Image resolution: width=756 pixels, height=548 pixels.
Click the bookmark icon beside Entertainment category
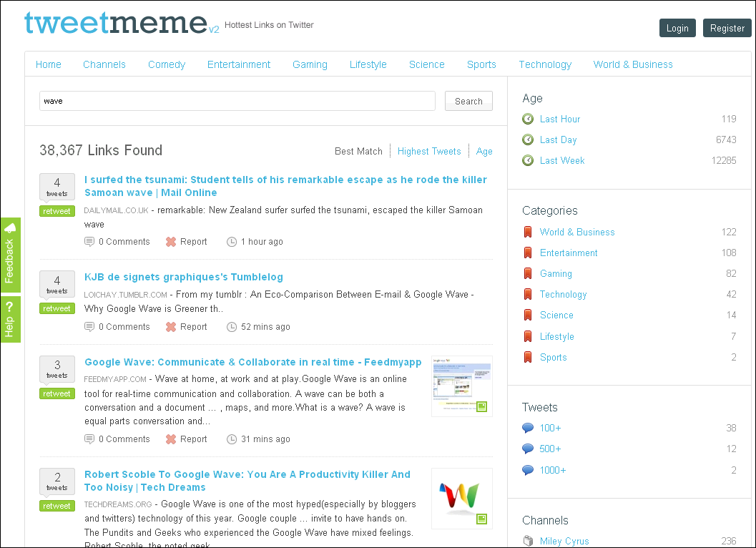pyautogui.click(x=528, y=253)
